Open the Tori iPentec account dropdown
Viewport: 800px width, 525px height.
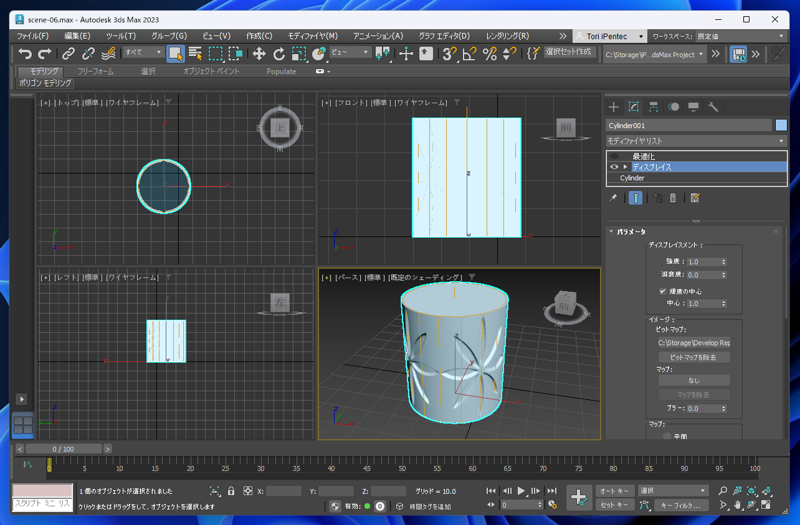(610, 36)
